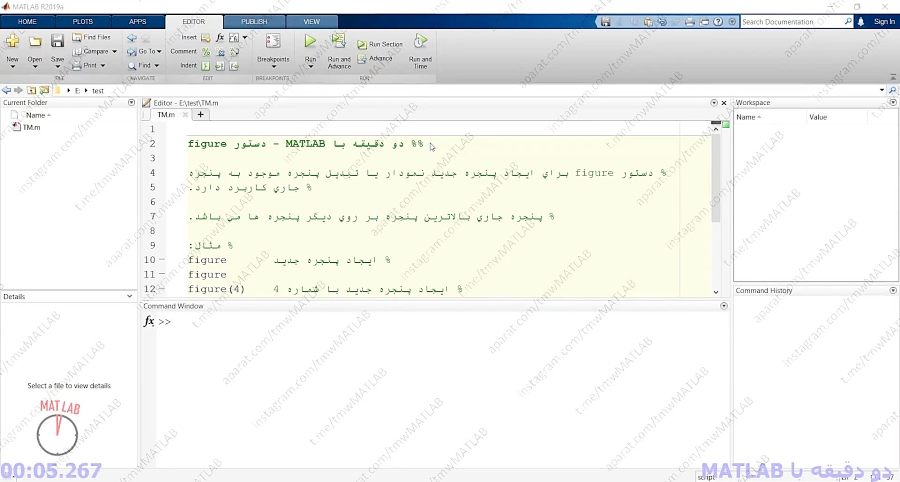The height and width of the screenshot is (482, 900).
Task: Click the Help question mark icon
Action: tap(718, 22)
